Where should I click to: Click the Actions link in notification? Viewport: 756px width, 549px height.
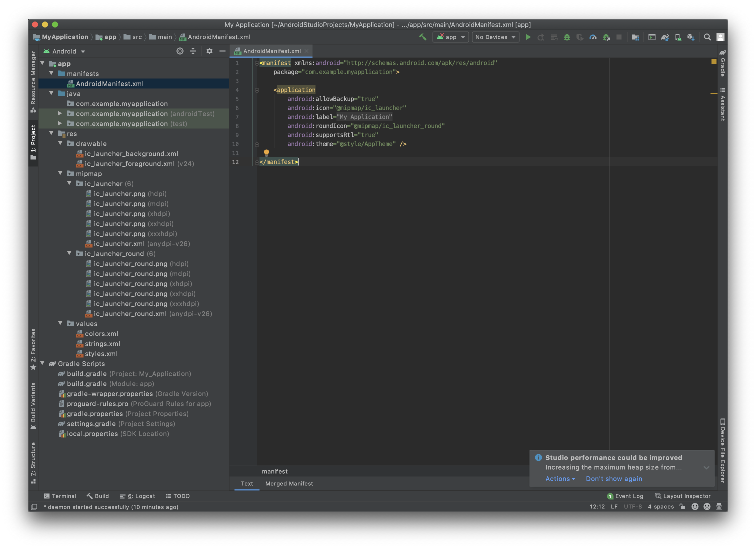(560, 479)
